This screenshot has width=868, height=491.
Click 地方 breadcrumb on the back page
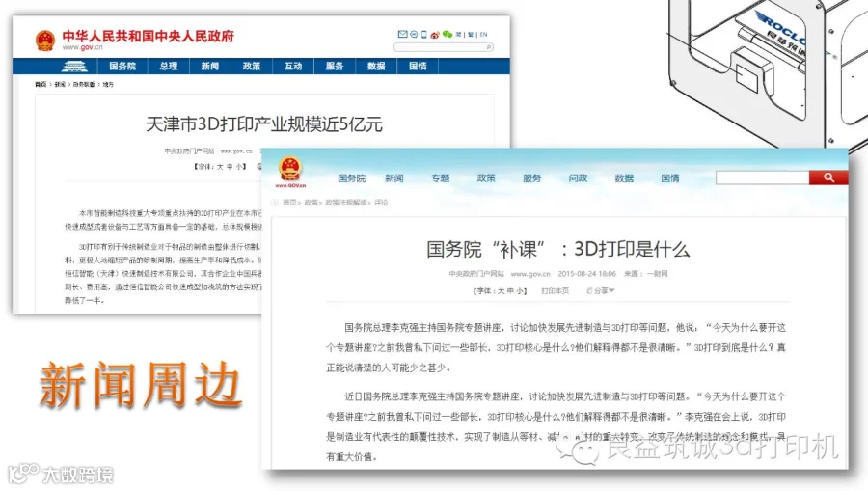[108, 85]
